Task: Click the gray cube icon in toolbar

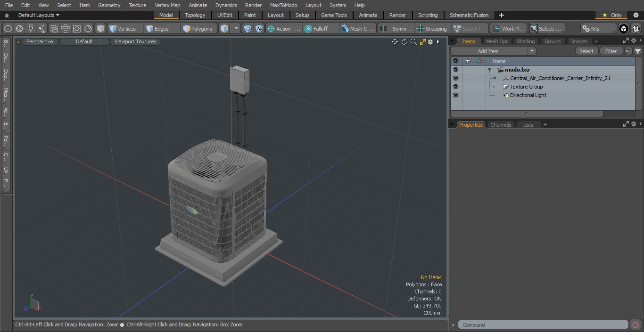Action: coord(100,29)
